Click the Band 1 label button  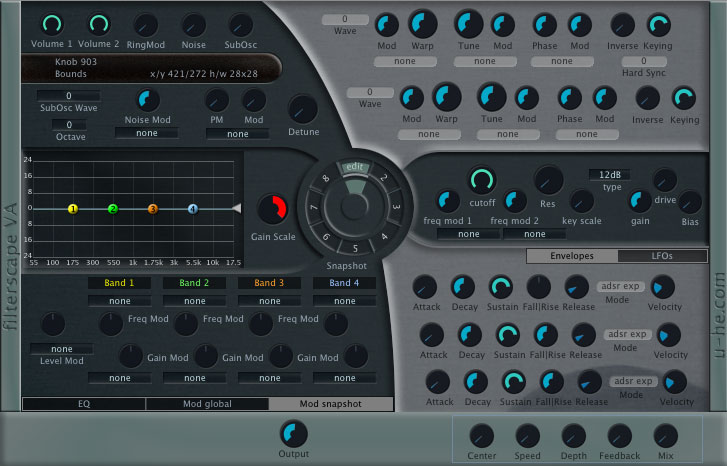pyautogui.click(x=119, y=283)
